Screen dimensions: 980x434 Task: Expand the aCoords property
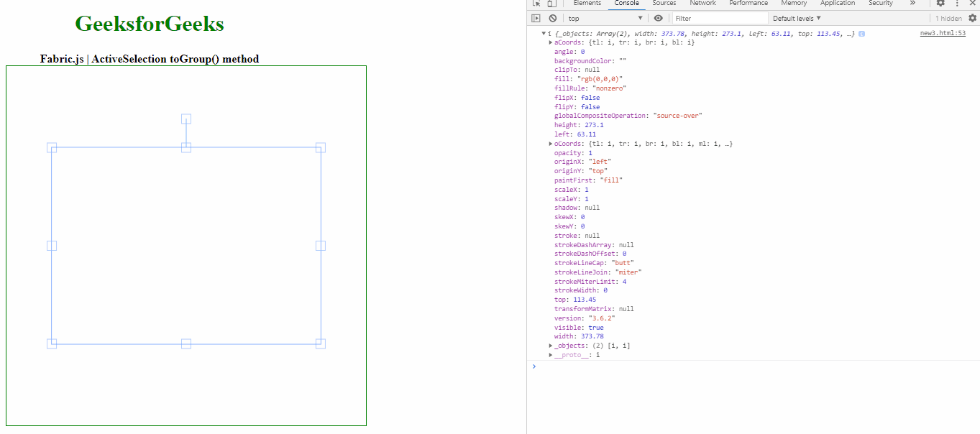point(550,42)
